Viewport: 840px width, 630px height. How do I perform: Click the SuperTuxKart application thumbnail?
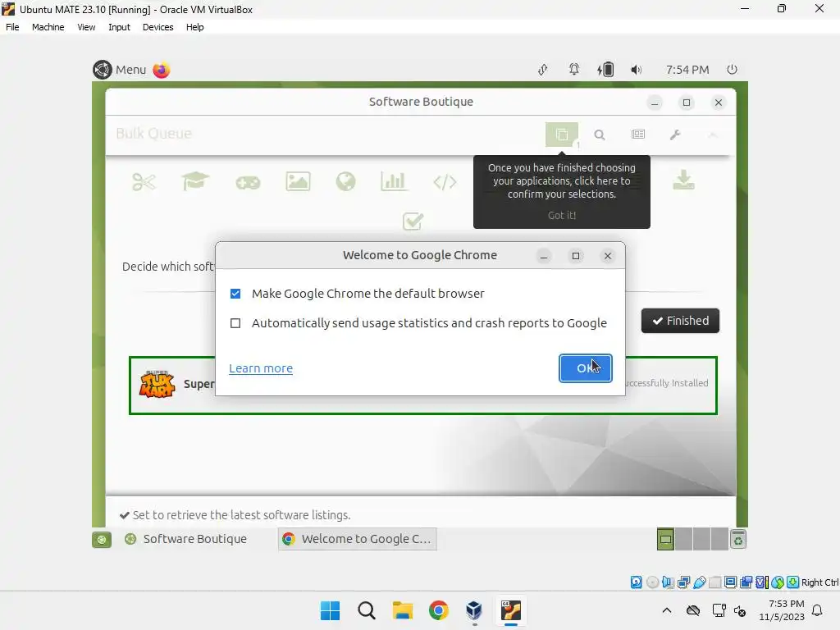click(157, 384)
